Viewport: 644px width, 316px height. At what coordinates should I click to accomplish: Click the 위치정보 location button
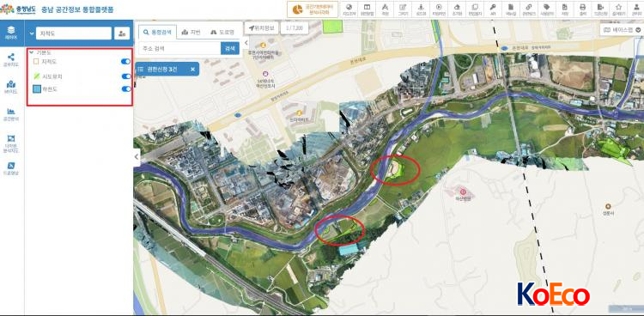coord(261,28)
